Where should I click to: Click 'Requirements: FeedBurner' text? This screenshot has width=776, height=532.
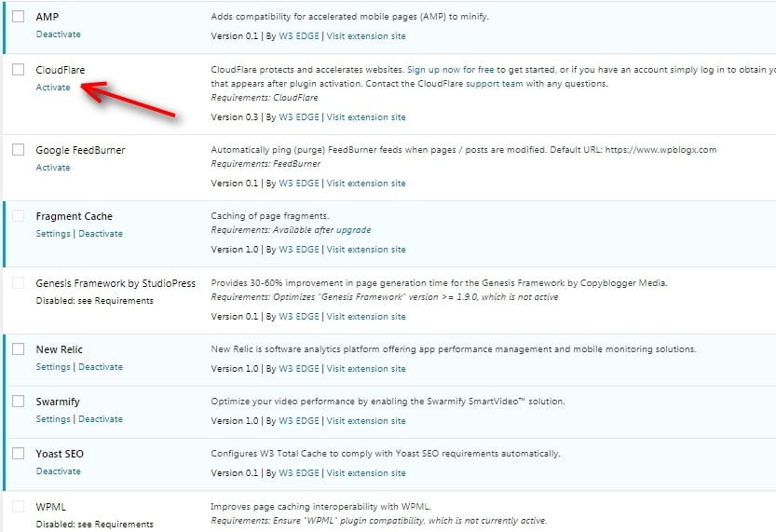265,164
